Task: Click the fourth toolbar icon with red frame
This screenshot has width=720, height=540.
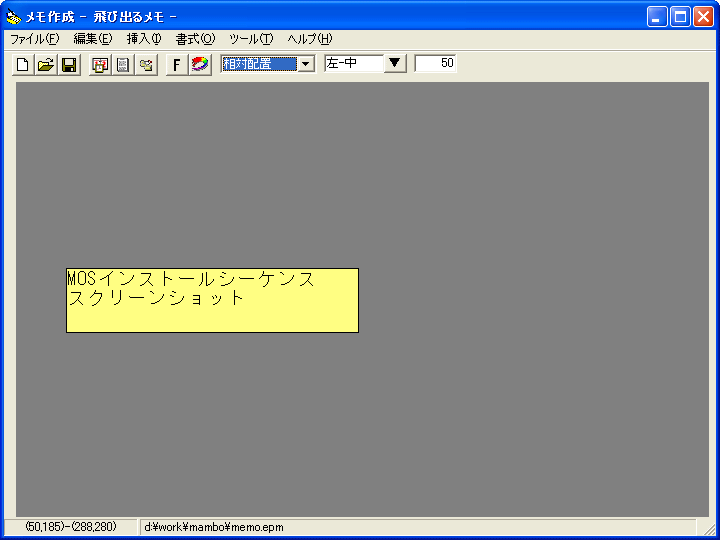Action: click(100, 65)
